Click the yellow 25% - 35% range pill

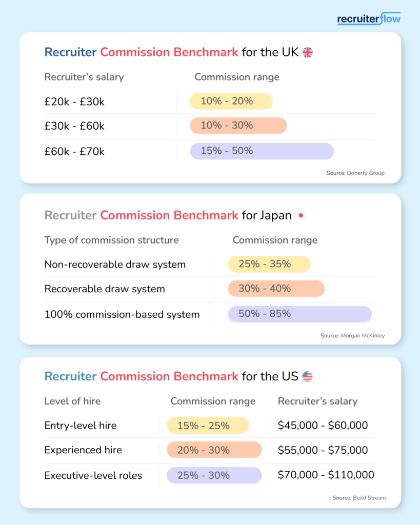[x=269, y=264]
